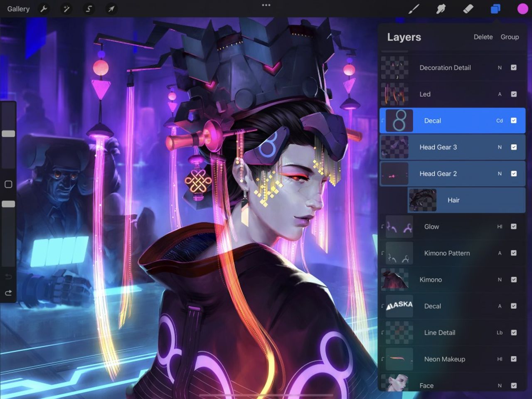Screen dimensions: 532x399
Task: Close the Layers panel via the layers icon
Action: point(495,9)
